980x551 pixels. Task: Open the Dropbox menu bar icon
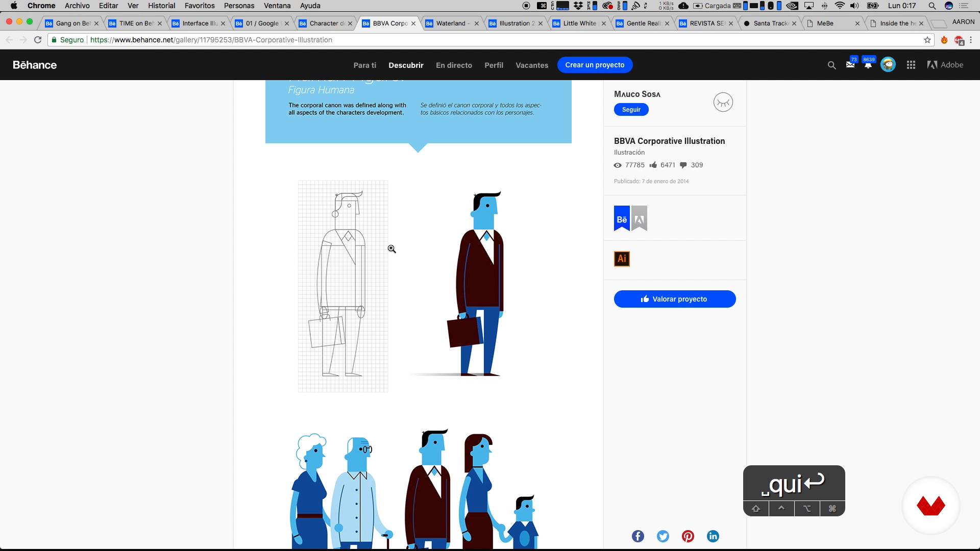click(578, 6)
